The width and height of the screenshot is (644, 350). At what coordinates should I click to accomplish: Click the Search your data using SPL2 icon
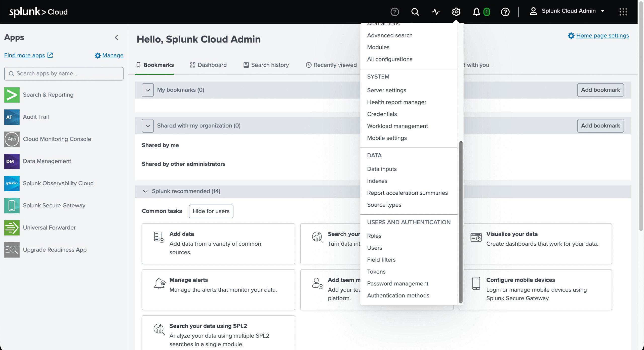[x=159, y=329]
